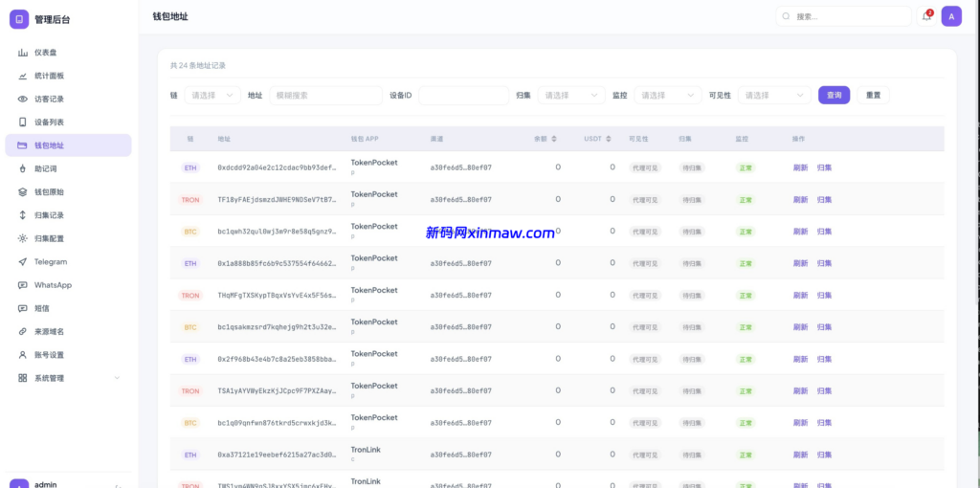This screenshot has width=980, height=488.
Task: Go to 设备列表 menu item
Action: [68, 122]
